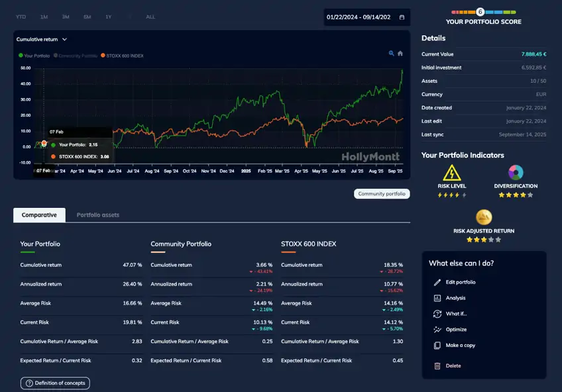Screen dimensions: 562x392
Task: Open the Analysis option
Action: [x=455, y=298]
